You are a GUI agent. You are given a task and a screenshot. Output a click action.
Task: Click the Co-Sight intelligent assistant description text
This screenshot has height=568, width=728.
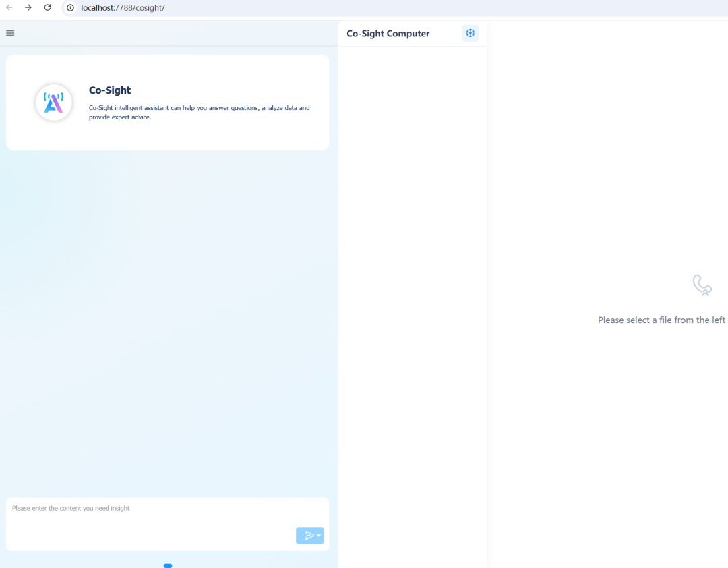coord(199,113)
